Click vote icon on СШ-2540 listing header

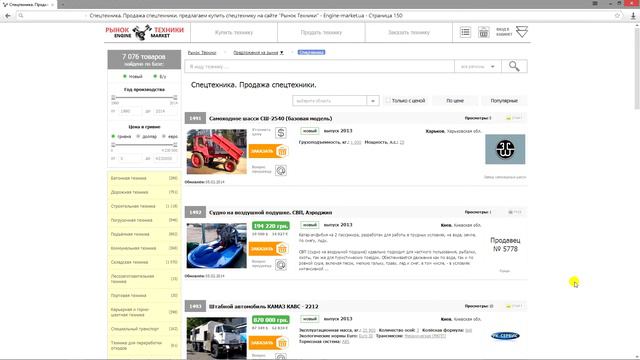(514, 118)
